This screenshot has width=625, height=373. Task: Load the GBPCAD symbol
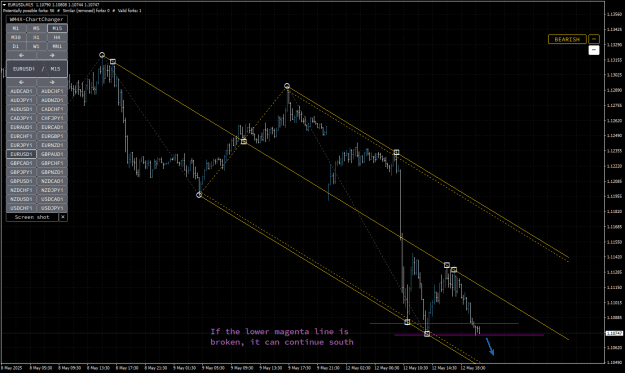[22, 163]
